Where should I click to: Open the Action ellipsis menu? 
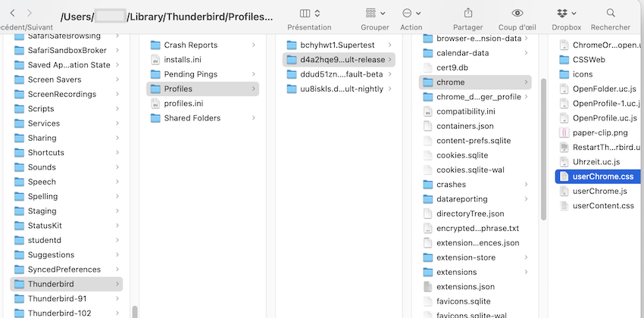tap(407, 13)
